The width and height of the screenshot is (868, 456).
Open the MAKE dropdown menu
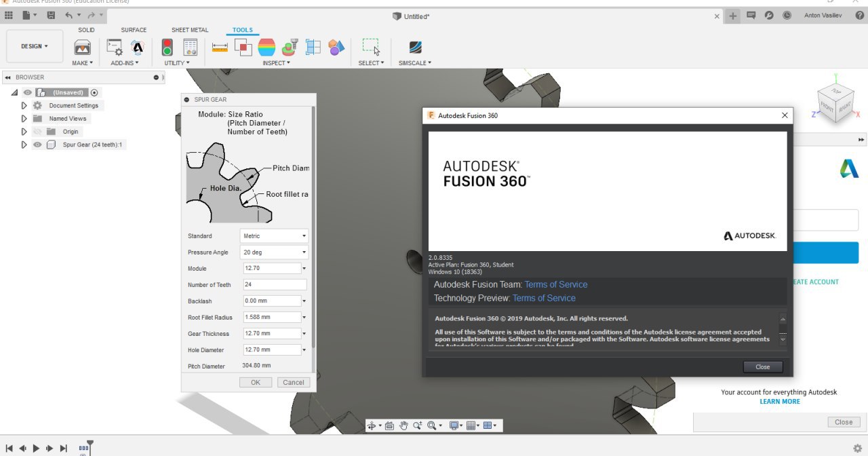point(82,63)
